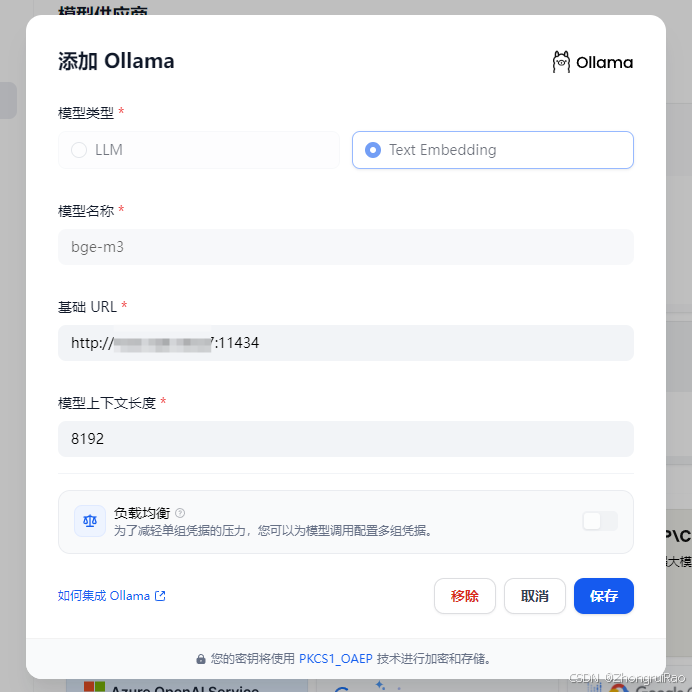Click the context length field 8192
692x692 pixels.
[x=346, y=439]
